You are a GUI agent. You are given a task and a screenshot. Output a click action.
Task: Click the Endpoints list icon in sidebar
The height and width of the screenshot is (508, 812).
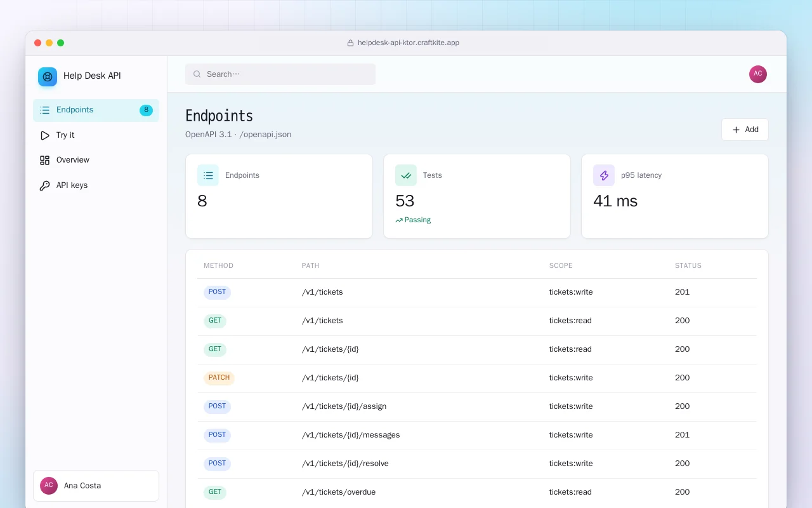pyautogui.click(x=44, y=110)
